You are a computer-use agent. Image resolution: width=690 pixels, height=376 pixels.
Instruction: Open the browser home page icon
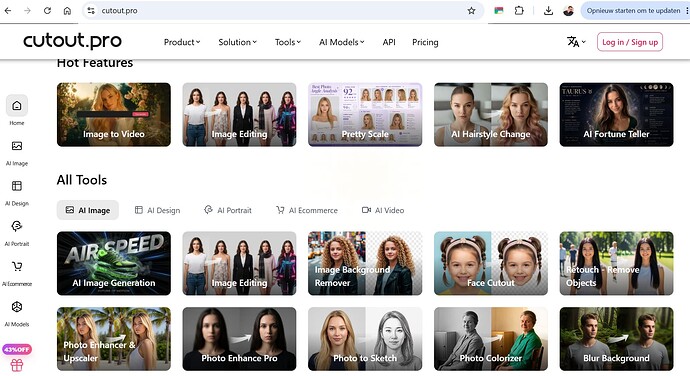click(67, 11)
